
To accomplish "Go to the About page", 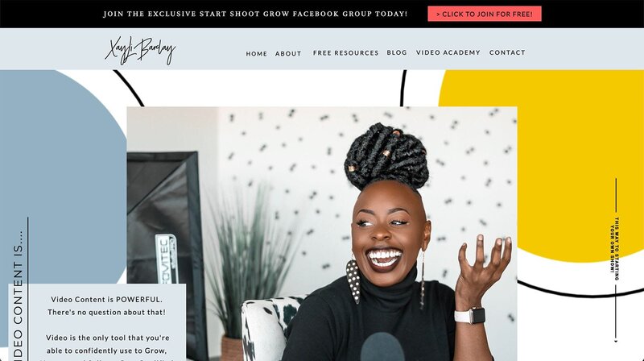I will [x=288, y=54].
